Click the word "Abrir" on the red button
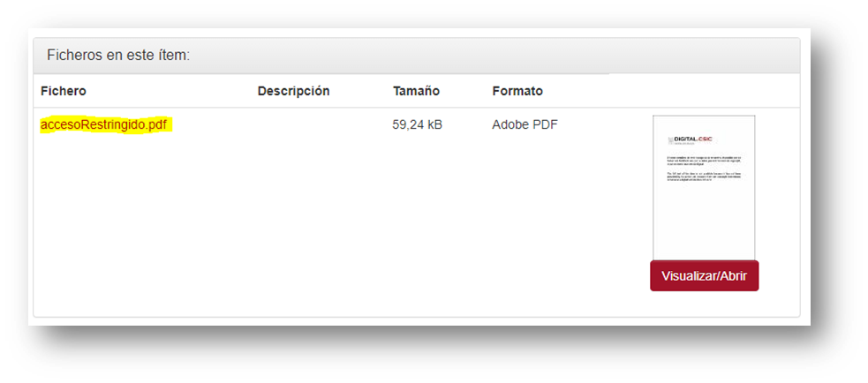868x383 pixels. 733,276
